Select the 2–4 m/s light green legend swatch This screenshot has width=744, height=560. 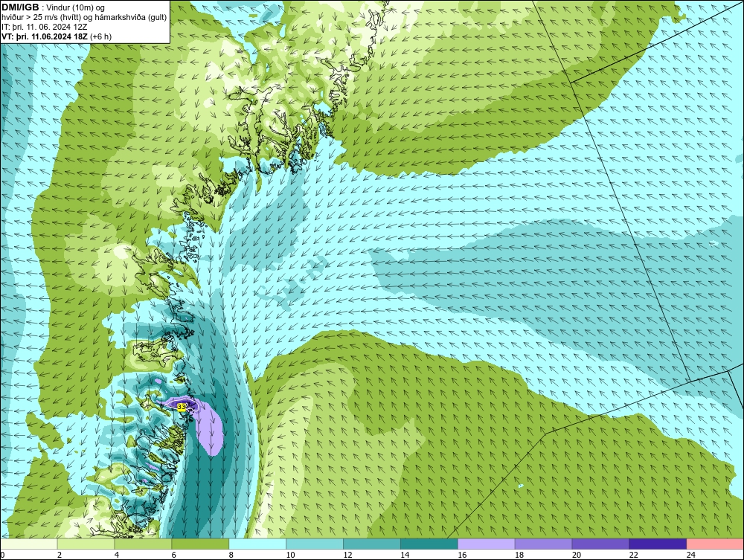[86, 544]
